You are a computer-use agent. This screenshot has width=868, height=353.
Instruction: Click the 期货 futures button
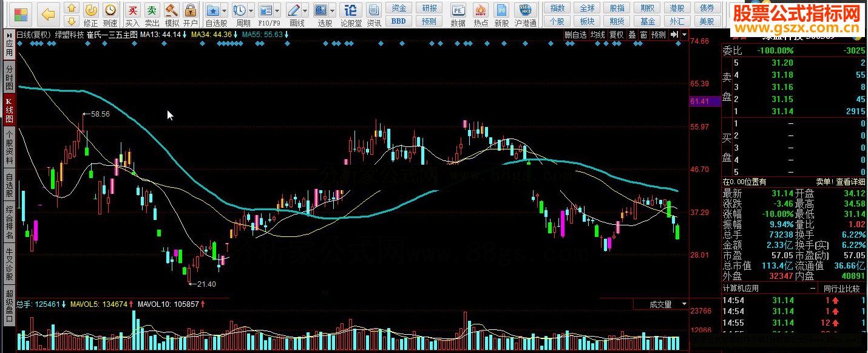tap(617, 21)
